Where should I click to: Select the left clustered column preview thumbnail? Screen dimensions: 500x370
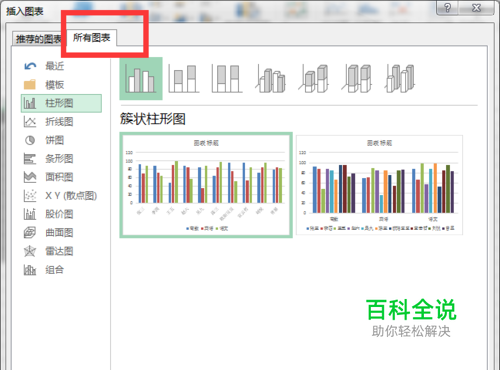(x=206, y=185)
